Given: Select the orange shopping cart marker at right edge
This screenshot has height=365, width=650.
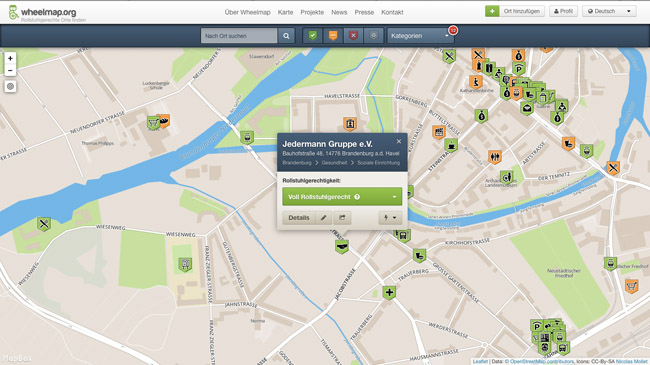Looking at the screenshot, I should [631, 286].
